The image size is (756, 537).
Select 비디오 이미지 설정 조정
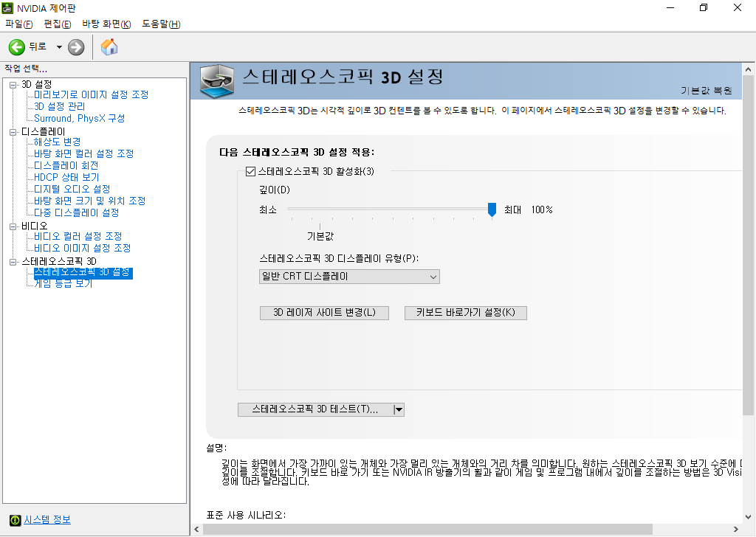(x=82, y=248)
